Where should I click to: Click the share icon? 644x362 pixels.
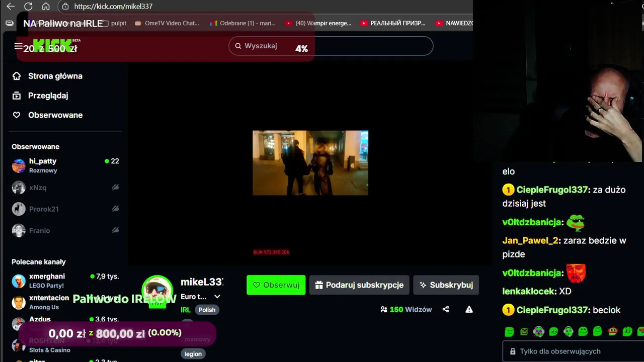click(x=446, y=310)
